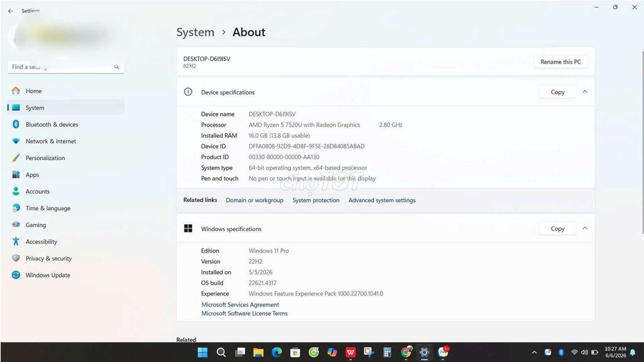This screenshot has height=362, width=644.
Task: Copy the Device specifications
Action: coord(557,92)
